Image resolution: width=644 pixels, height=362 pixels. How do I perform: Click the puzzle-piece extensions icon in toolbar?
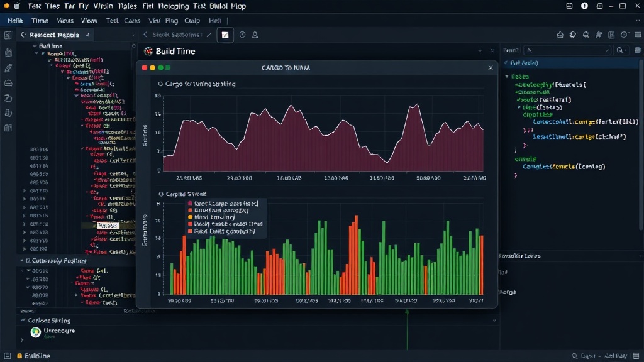pos(599,35)
